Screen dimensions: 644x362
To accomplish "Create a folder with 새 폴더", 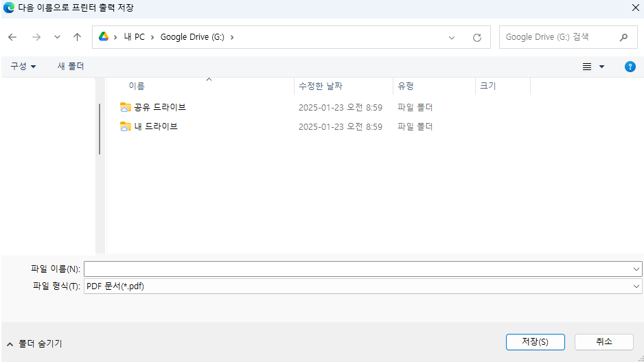I will pyautogui.click(x=71, y=66).
